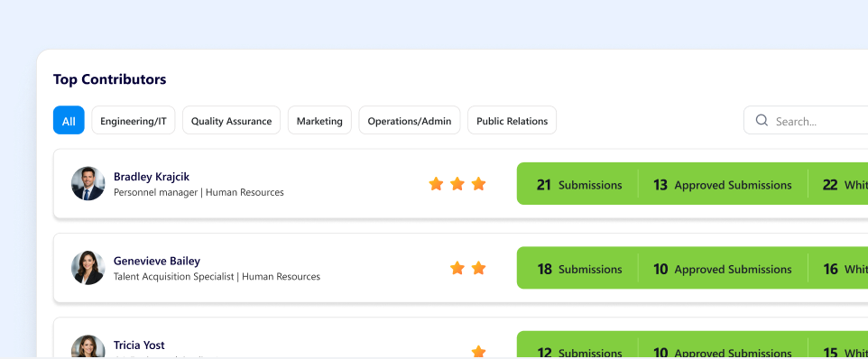Filter by Quality Assurance
Viewport: 868px width, 359px height.
click(x=231, y=120)
